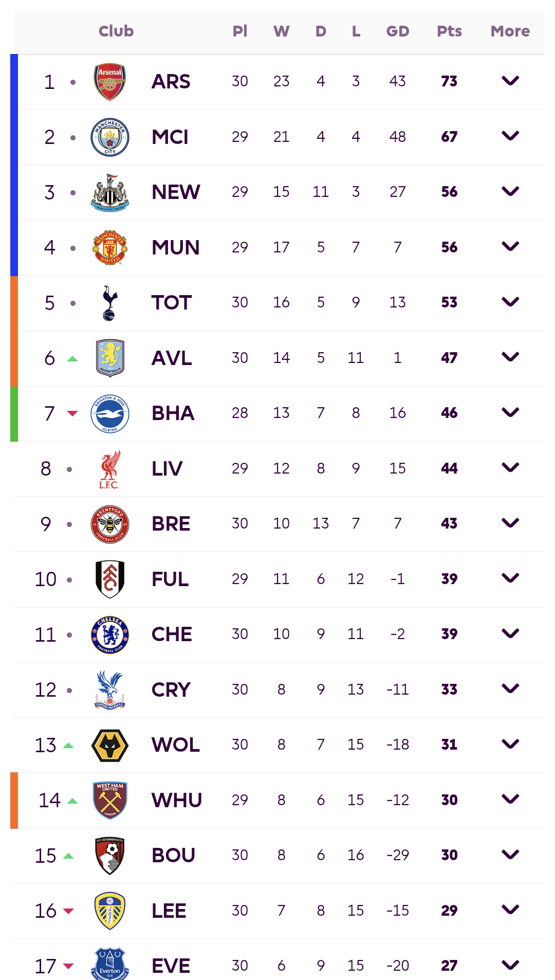Select the Newcastle United crest
This screenshot has height=980, width=555.
tap(109, 193)
